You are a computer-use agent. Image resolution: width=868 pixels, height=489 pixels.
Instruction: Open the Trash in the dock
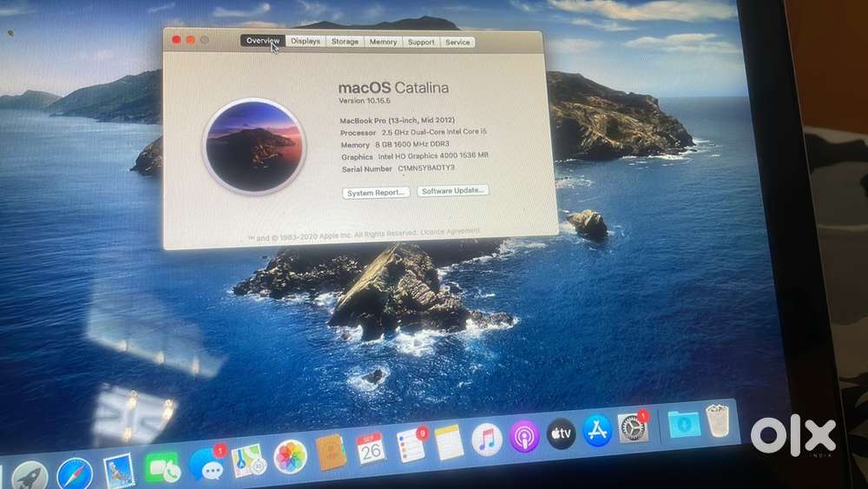click(x=718, y=420)
